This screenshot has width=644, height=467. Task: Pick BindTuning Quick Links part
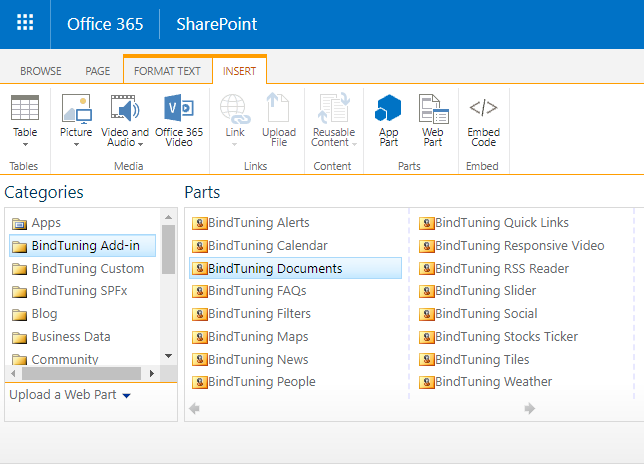494,223
